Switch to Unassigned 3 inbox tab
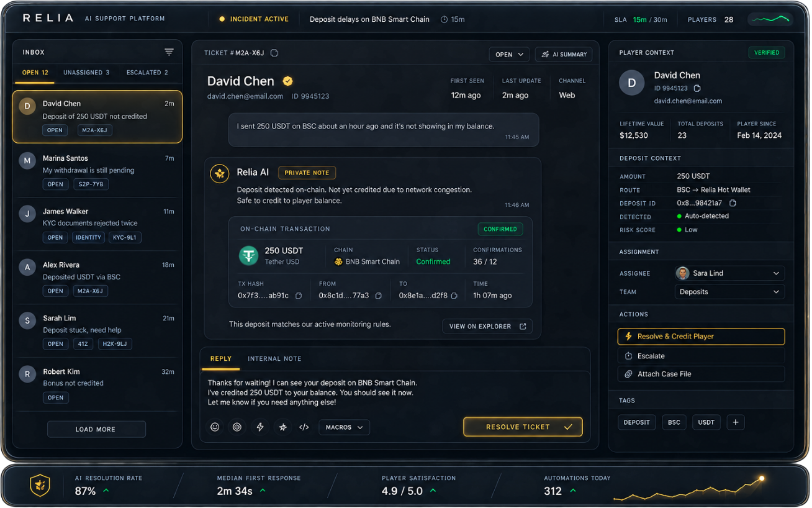Viewport: 812px width, 508px height. point(86,73)
